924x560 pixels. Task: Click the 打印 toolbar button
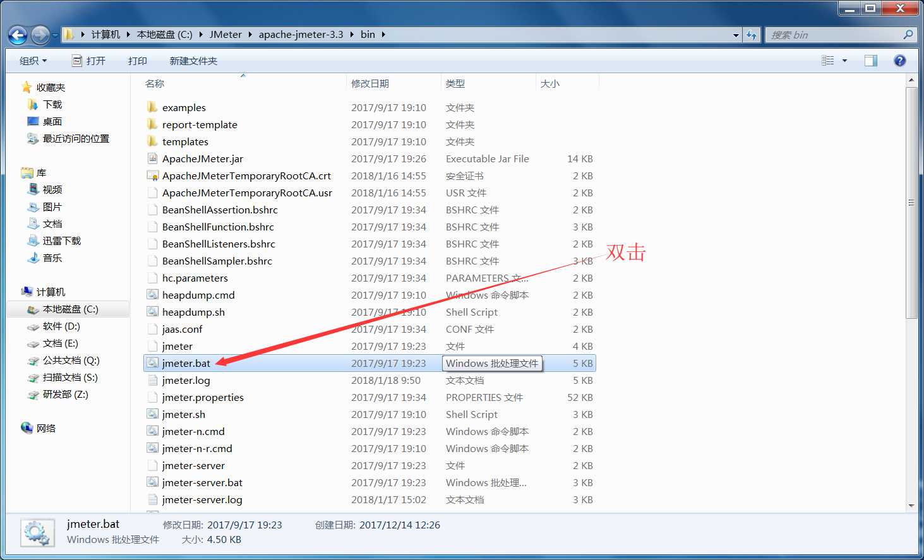(x=137, y=61)
